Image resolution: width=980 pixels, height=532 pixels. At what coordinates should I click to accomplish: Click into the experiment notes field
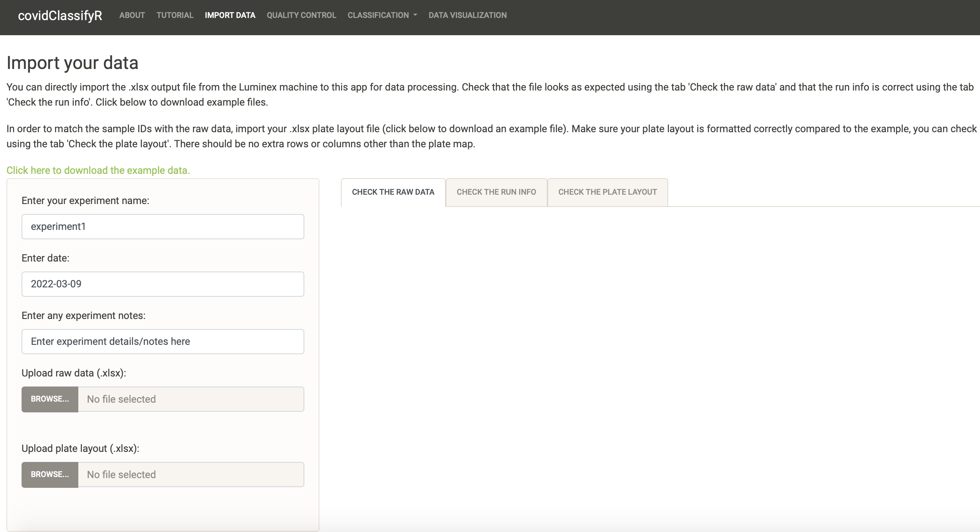(163, 341)
